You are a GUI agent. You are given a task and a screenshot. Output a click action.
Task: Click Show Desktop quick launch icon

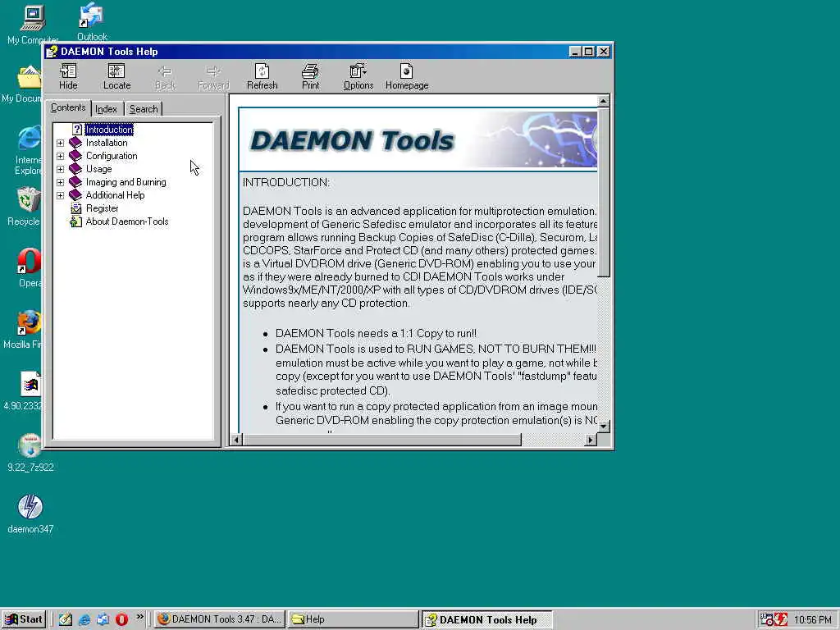point(66,619)
